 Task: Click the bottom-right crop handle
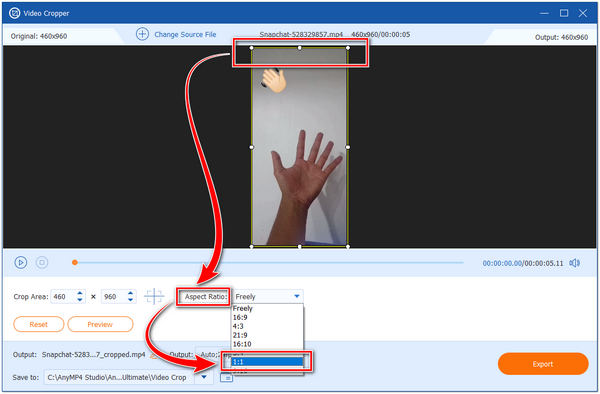point(348,247)
